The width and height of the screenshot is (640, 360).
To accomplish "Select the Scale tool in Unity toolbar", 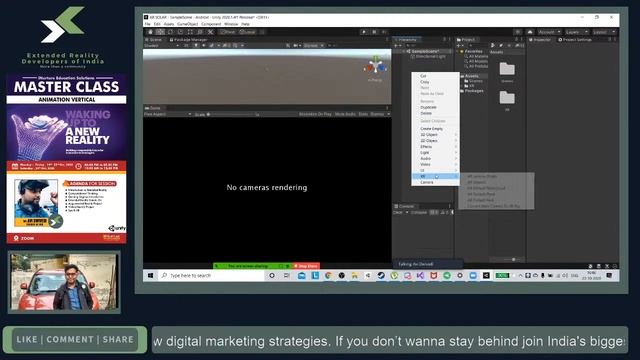I will pyautogui.click(x=180, y=32).
